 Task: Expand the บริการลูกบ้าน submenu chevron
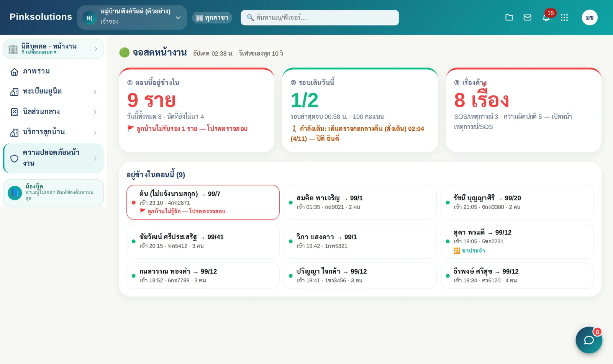[x=95, y=133]
